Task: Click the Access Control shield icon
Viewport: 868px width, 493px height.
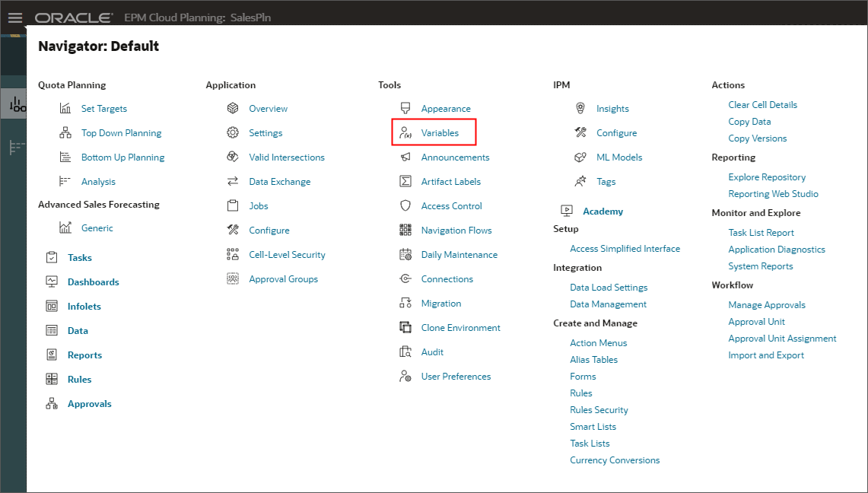Action: [405, 205]
